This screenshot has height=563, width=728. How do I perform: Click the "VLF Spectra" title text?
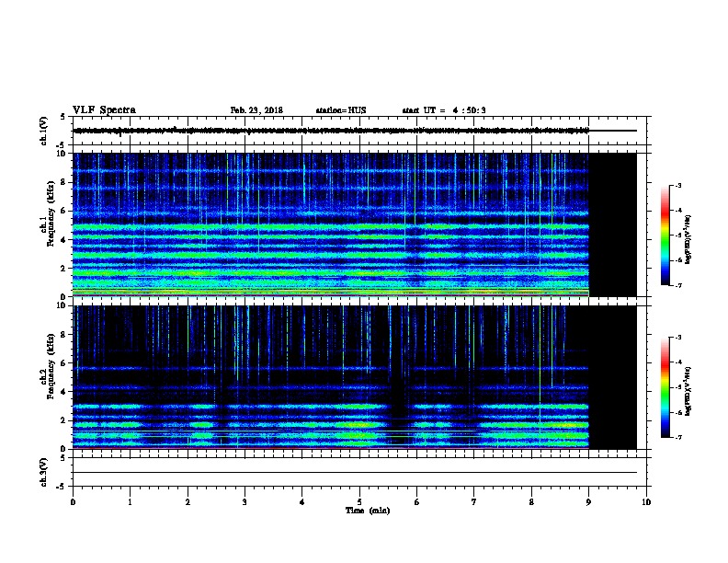(x=104, y=110)
